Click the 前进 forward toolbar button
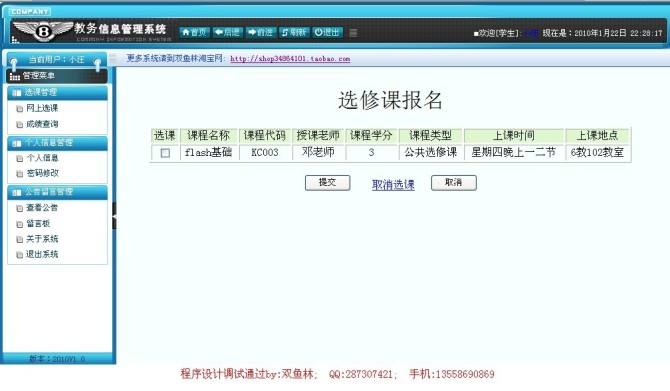The height and width of the screenshot is (391, 670). (261, 32)
